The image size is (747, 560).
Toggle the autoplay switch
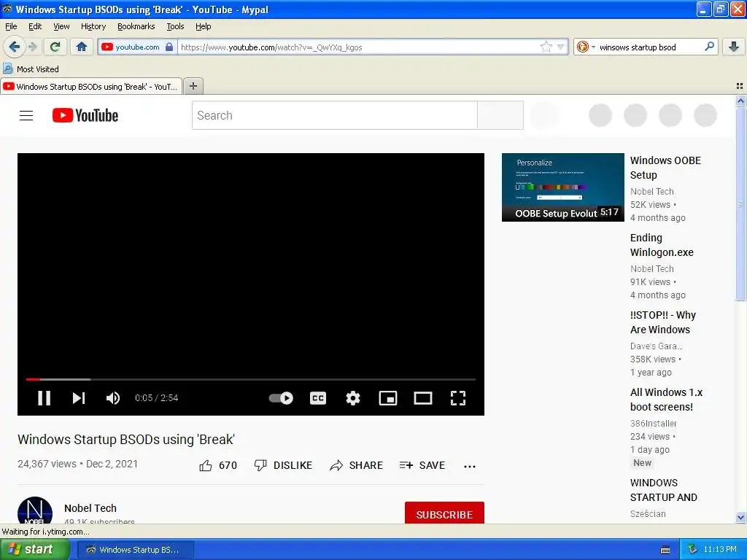[281, 398]
